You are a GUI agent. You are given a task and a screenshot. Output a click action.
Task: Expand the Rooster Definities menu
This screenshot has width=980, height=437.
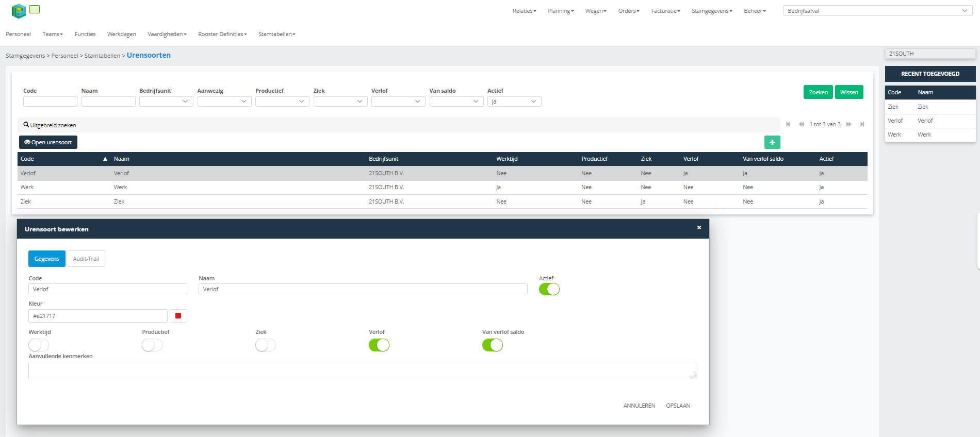(222, 34)
